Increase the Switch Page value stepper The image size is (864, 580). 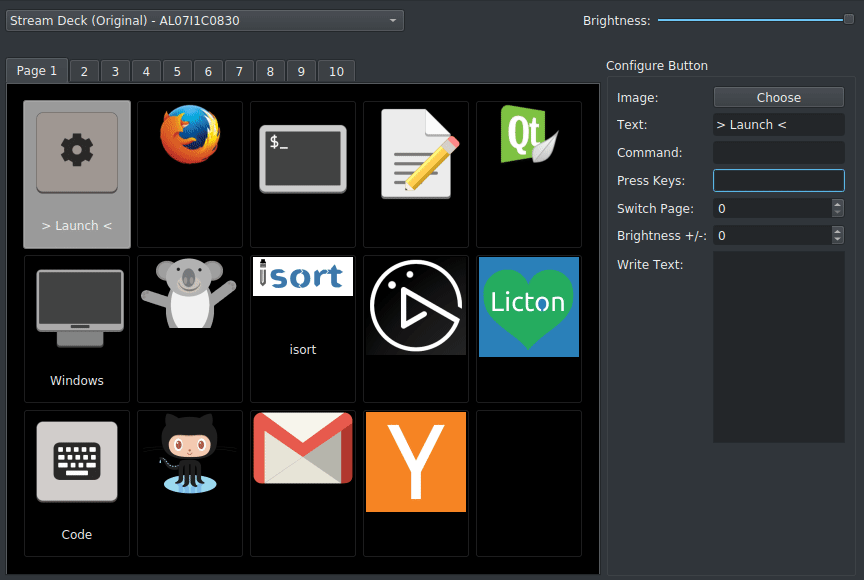[x=838, y=204]
